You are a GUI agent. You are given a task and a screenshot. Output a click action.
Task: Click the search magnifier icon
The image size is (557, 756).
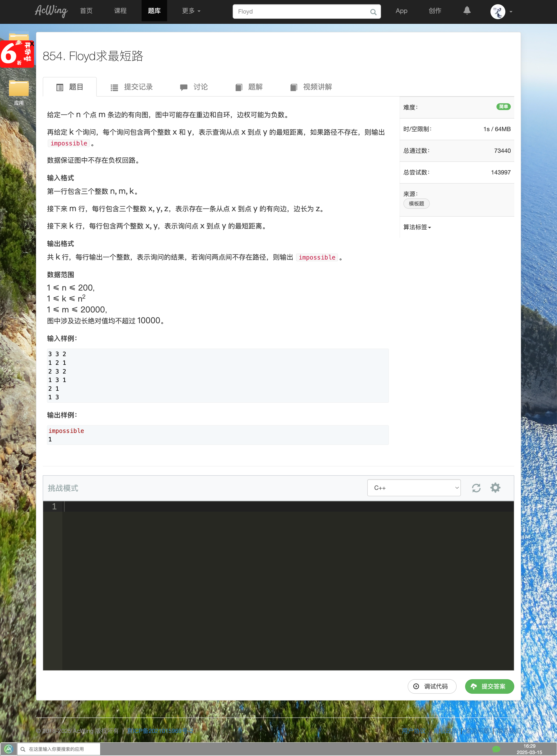[373, 12]
